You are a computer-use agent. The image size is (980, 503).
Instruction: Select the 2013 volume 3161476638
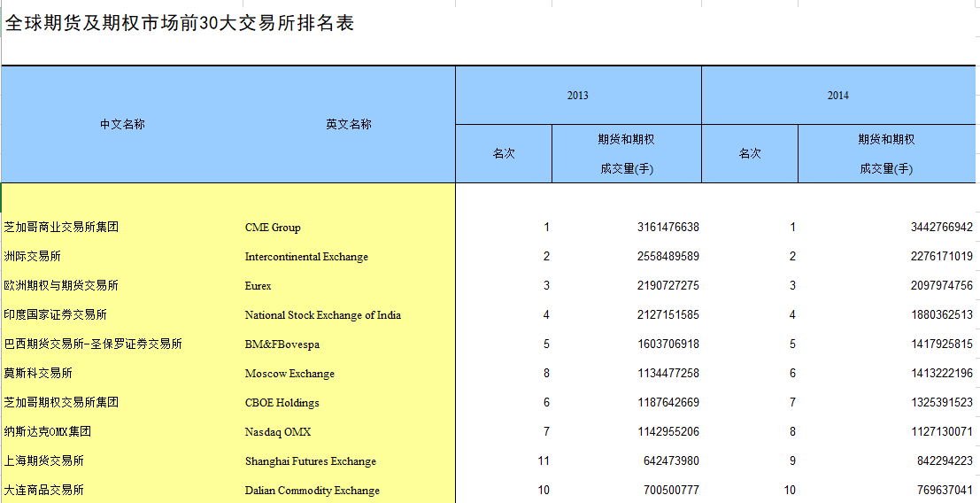(x=668, y=227)
